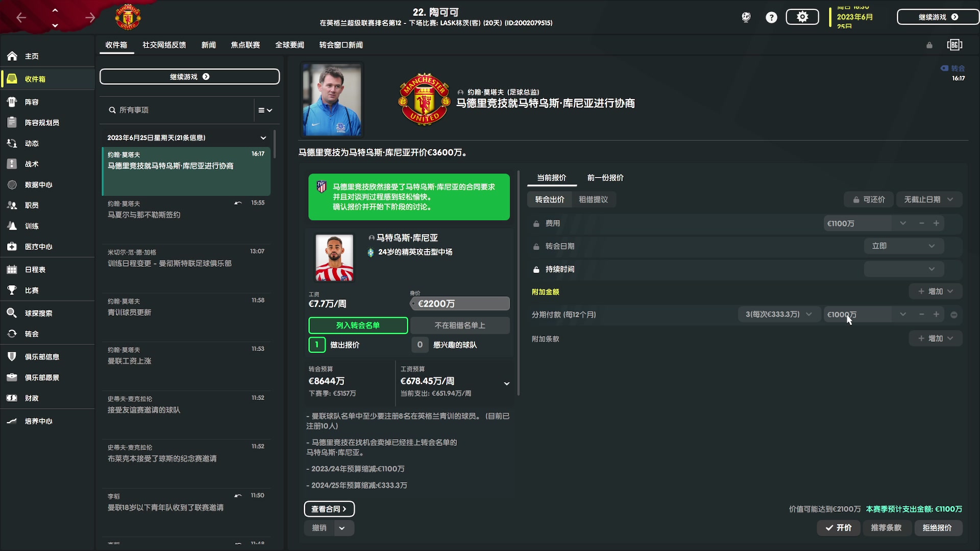Click the 查看合同 view contract button
The height and width of the screenshot is (551, 980).
point(329,509)
